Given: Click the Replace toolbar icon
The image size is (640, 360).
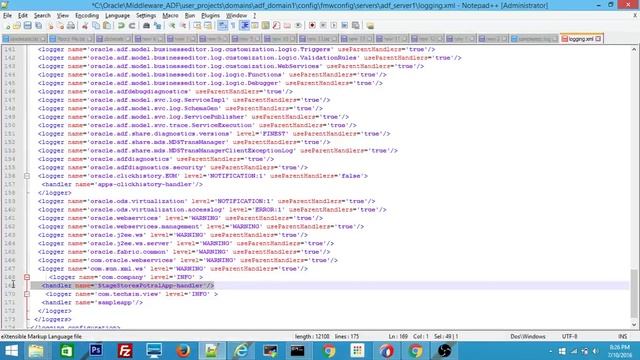Looking at the screenshot, I should pyautogui.click(x=157, y=26).
